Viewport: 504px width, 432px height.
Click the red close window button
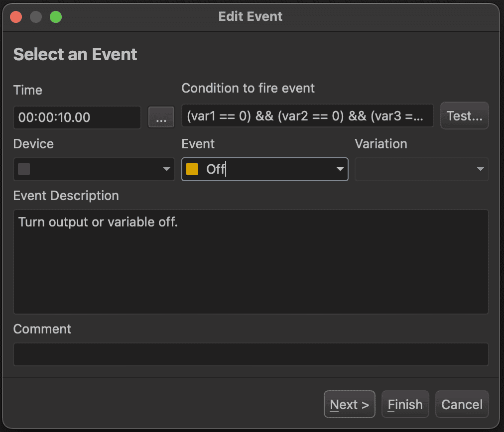16,17
